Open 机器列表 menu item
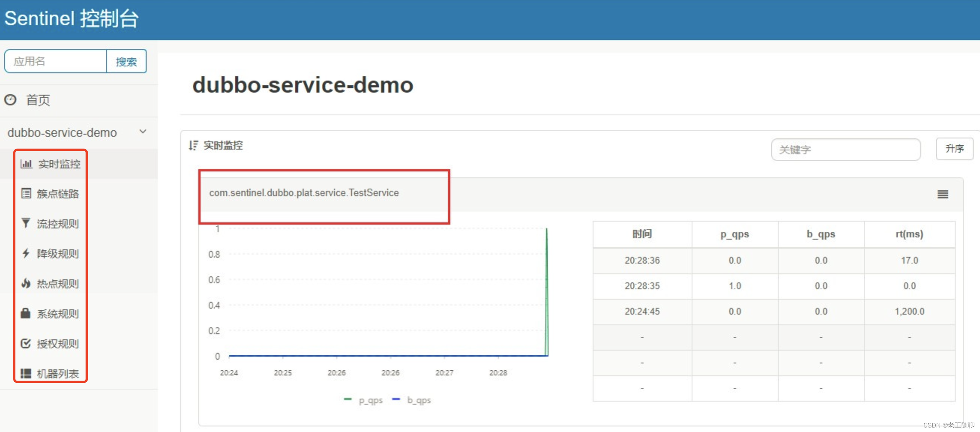The width and height of the screenshot is (980, 432). pyautogui.click(x=58, y=374)
